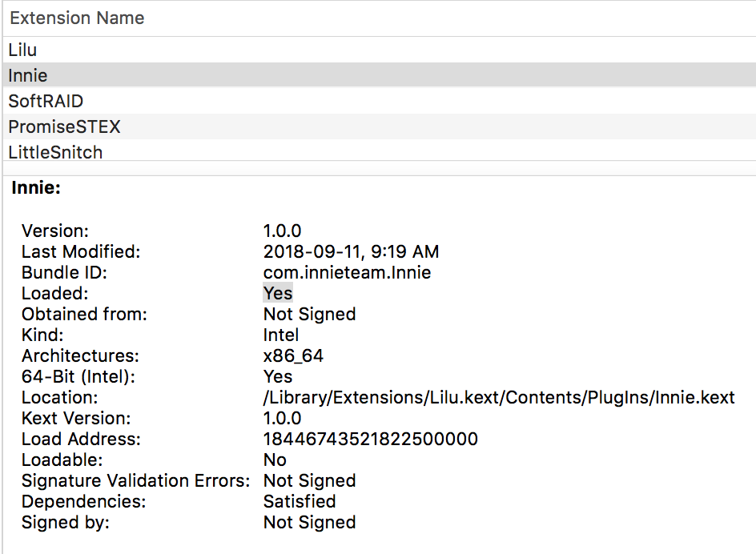Click the Bundle ID com.innieteam.Innie

click(x=347, y=272)
